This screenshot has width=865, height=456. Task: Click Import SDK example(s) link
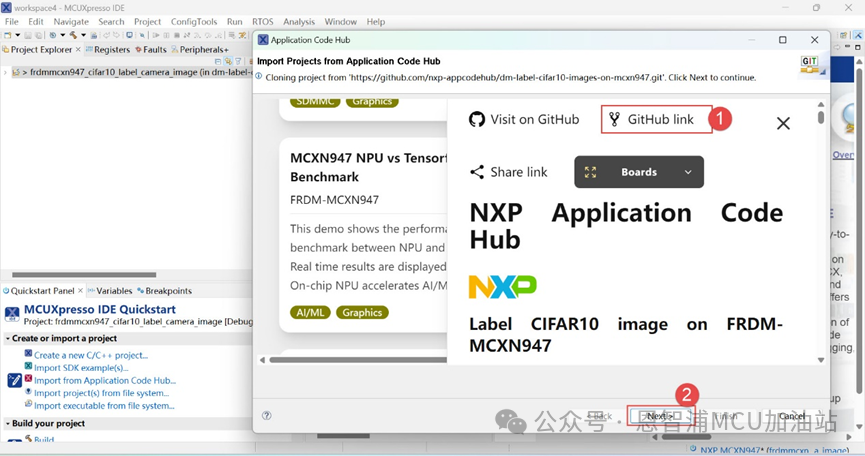[x=81, y=368]
